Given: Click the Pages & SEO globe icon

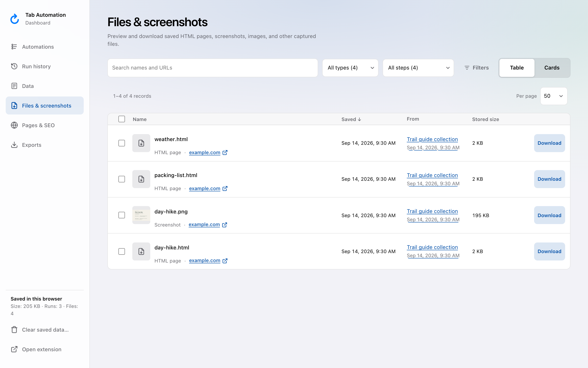Looking at the screenshot, I should [x=14, y=125].
